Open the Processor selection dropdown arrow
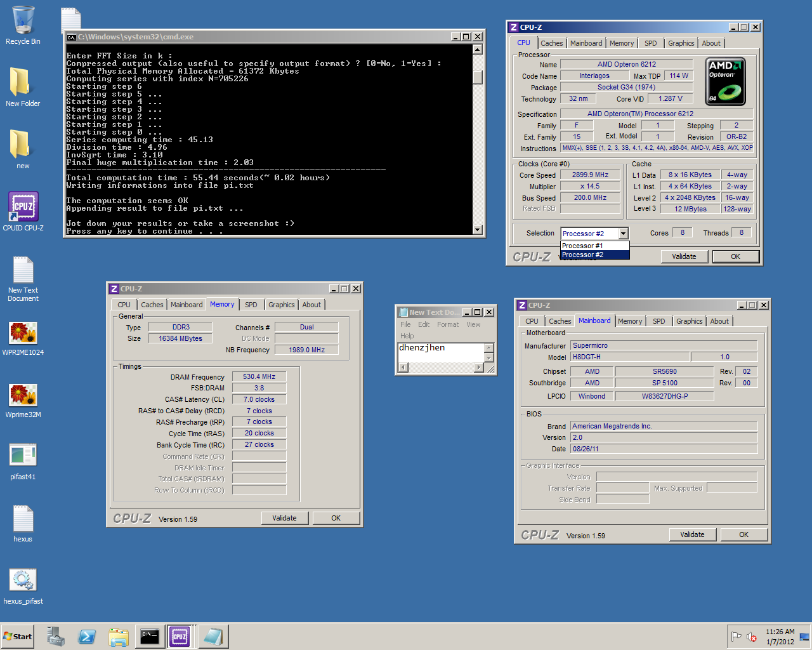 click(x=624, y=234)
